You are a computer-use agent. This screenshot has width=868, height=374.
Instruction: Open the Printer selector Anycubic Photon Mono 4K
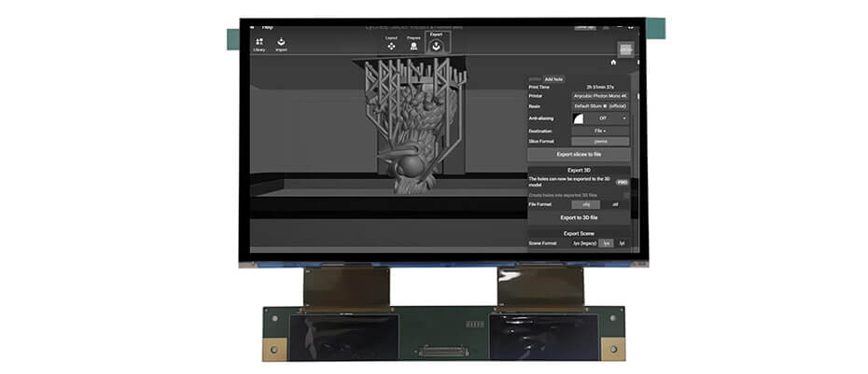pyautogui.click(x=600, y=96)
